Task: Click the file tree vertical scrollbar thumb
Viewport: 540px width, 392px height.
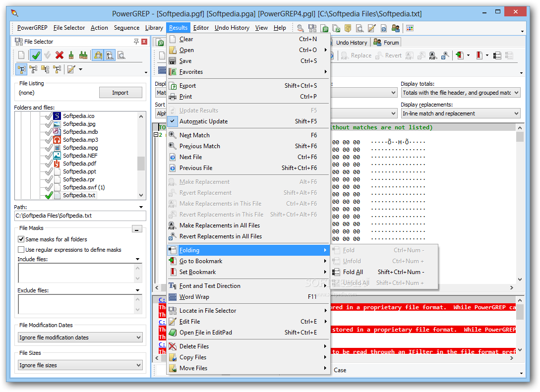Action: (x=141, y=164)
